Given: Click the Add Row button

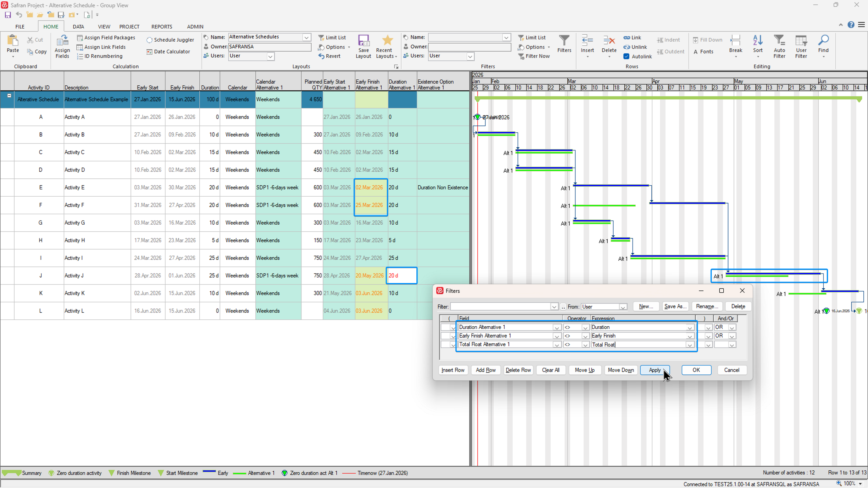Looking at the screenshot, I should point(485,370).
